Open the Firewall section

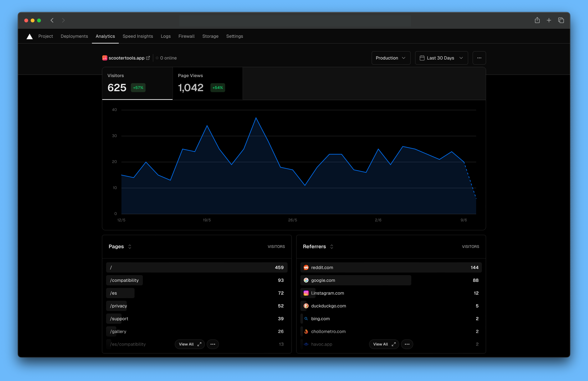pos(186,36)
